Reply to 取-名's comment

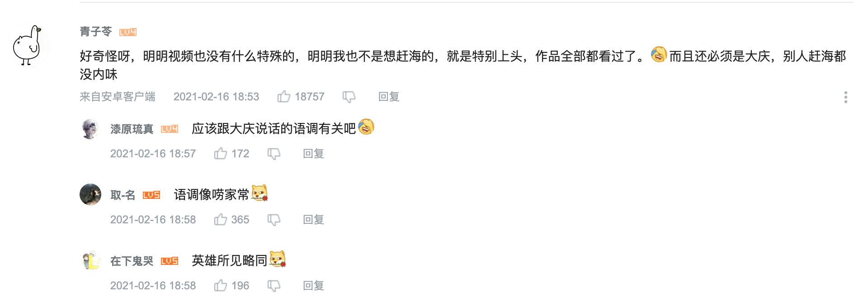pos(313,220)
